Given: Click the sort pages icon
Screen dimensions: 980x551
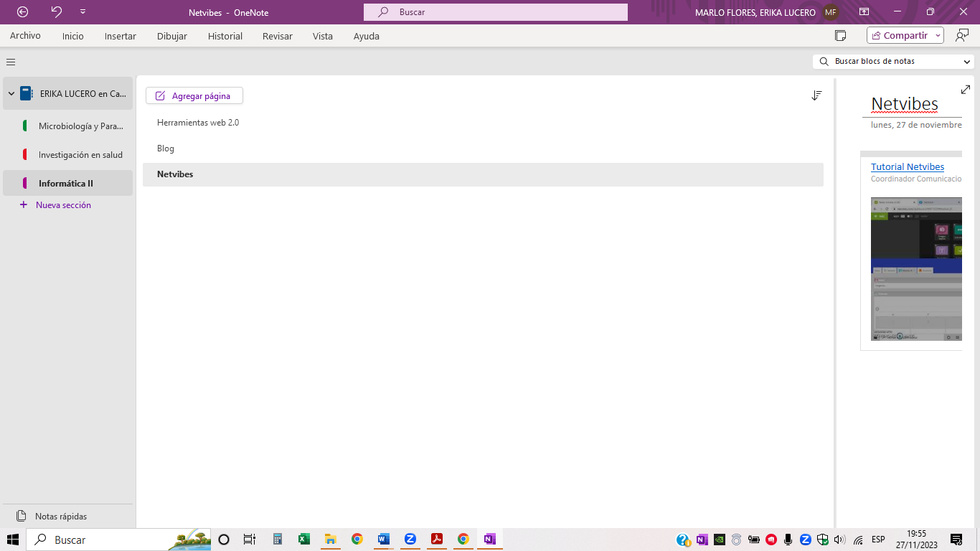Looking at the screenshot, I should click(x=816, y=95).
